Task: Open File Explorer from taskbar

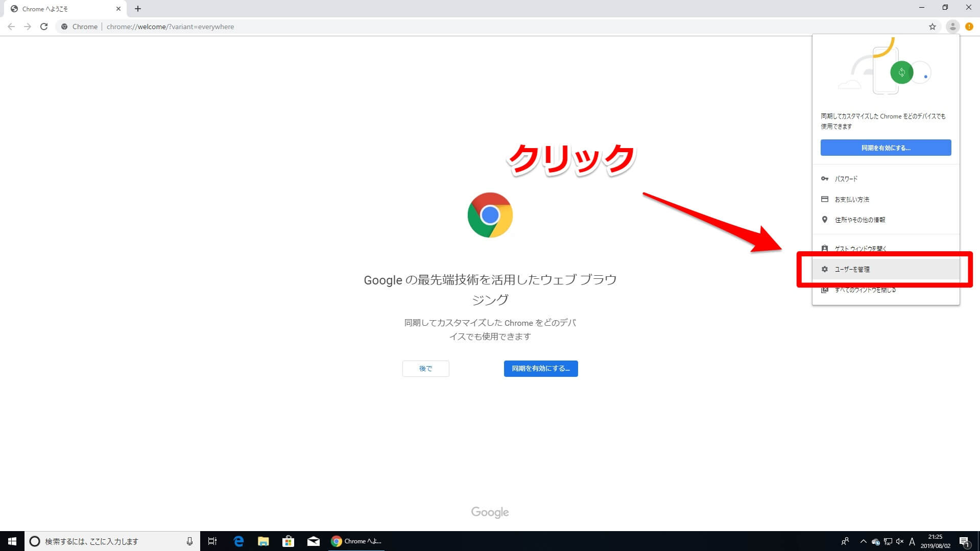Action: click(263, 541)
